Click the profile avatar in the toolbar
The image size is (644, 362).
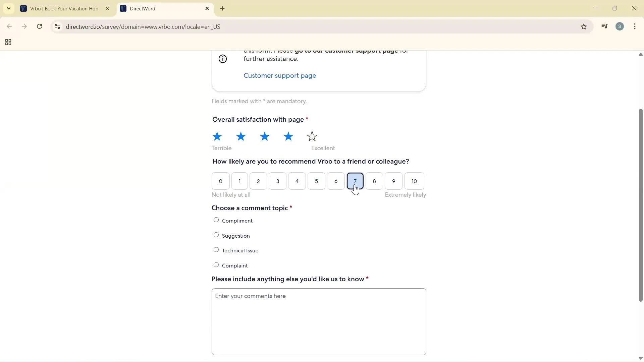620,26
